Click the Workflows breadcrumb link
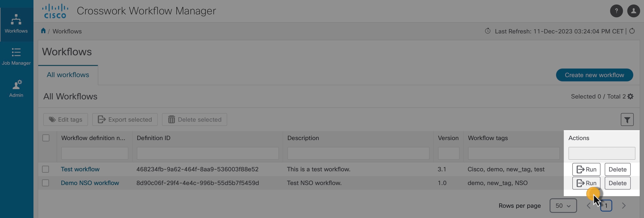Image resolution: width=644 pixels, height=218 pixels. (x=67, y=31)
